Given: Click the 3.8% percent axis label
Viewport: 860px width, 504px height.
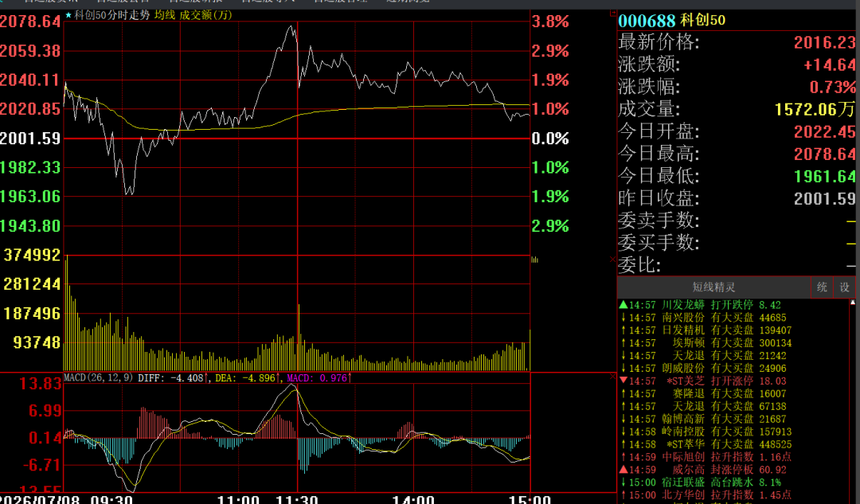Looking at the screenshot, I should click(550, 22).
